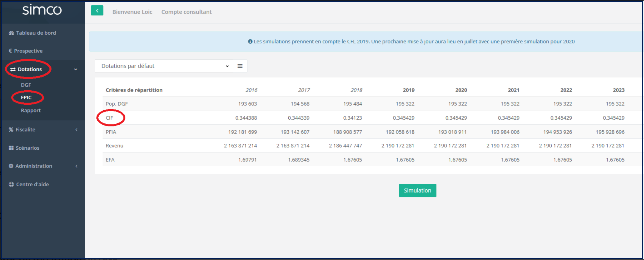Open the hamburger menu beside dropdown
Image resolution: width=644 pixels, height=260 pixels.
[240, 66]
